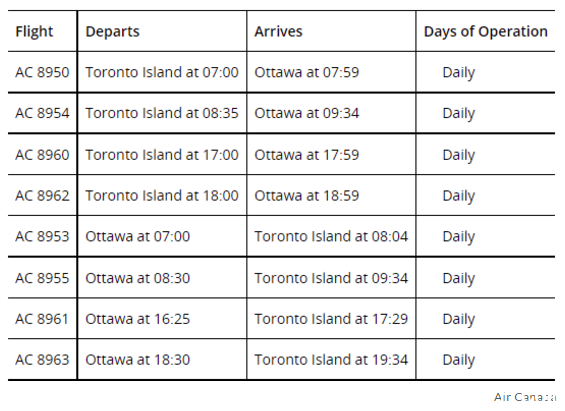Select flight number AC 8954
Screen dimensions: 565x411
42,113
